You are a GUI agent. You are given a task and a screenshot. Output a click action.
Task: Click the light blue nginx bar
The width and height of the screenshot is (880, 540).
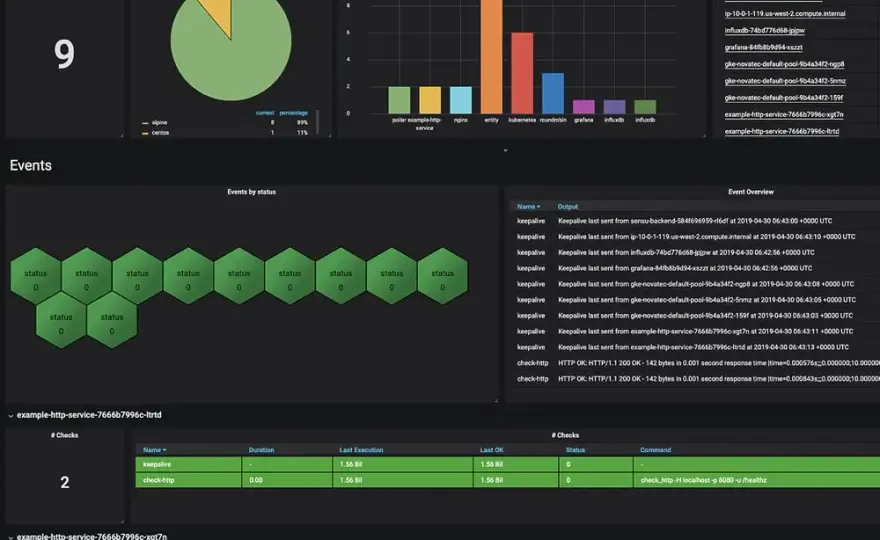click(x=461, y=100)
